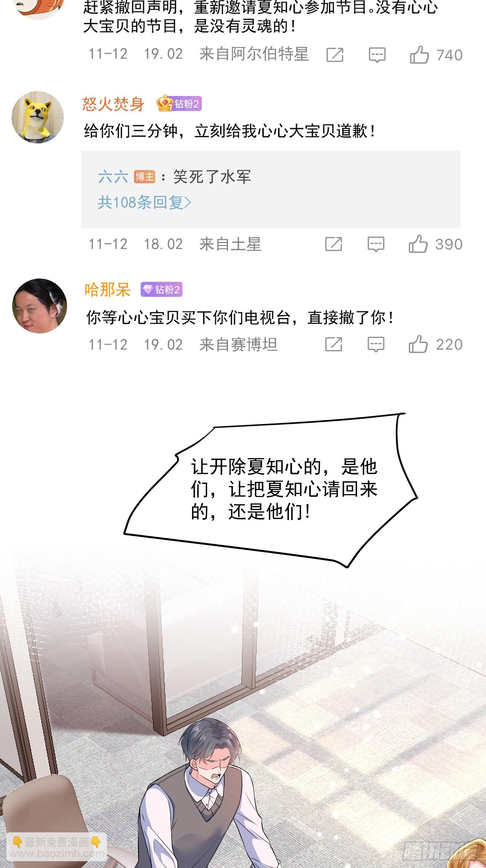
Task: Open 哈那呆's purple 钻粉2 badge
Action: point(161,289)
